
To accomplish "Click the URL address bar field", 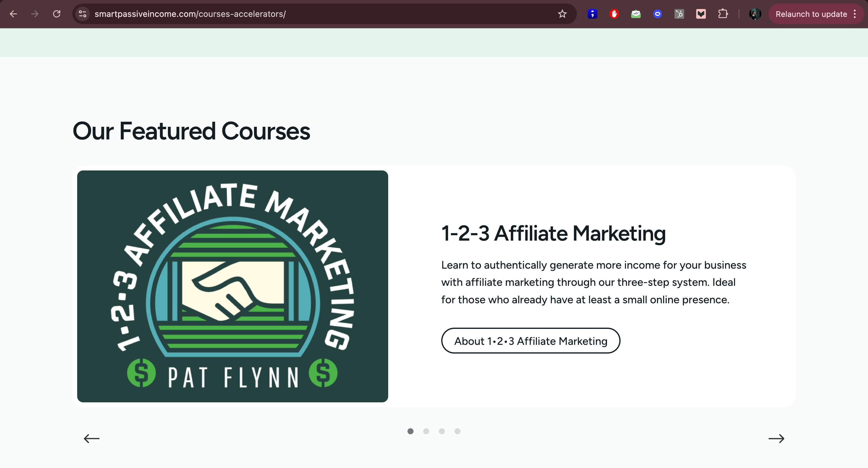I will pyautogui.click(x=303, y=14).
